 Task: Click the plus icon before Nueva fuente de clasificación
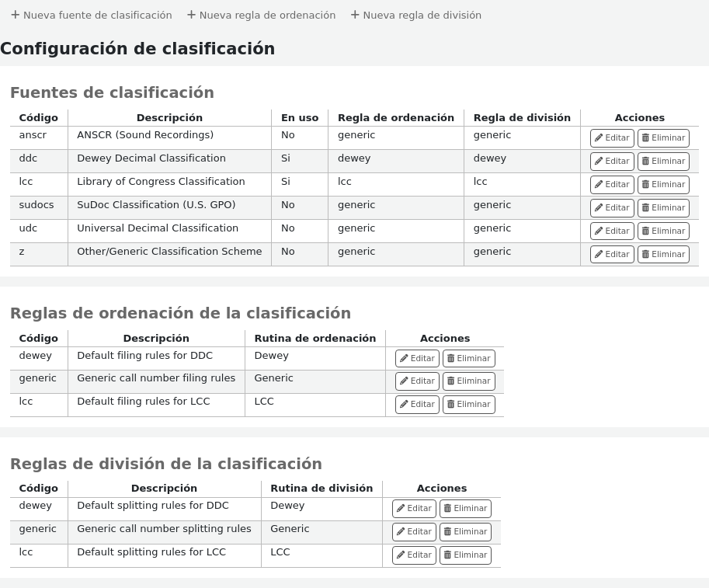tap(16, 15)
